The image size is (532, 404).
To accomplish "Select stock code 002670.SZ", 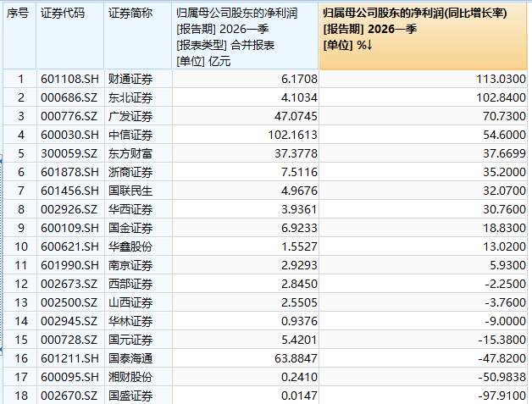I will pos(70,396).
